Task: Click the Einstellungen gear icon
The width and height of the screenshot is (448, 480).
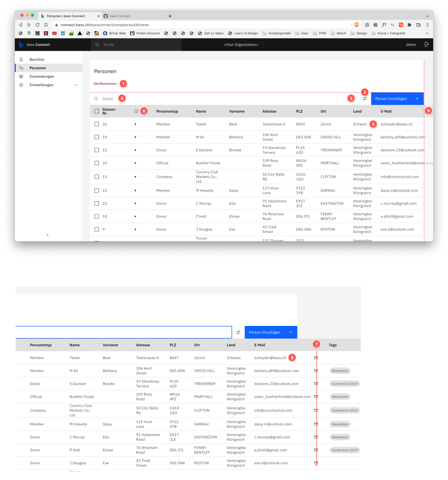Action: pyautogui.click(x=21, y=85)
